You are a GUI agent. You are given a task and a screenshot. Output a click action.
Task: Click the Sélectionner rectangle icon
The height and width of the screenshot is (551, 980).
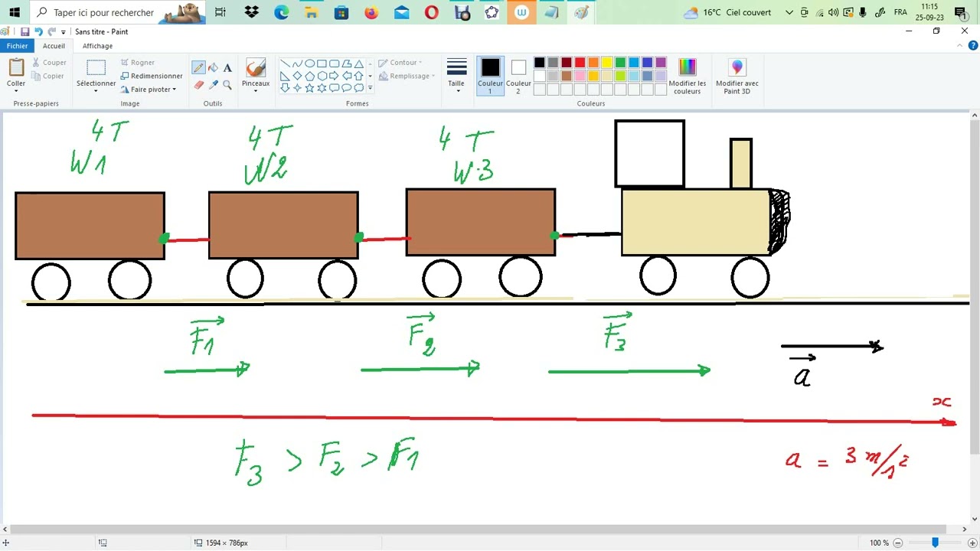(96, 68)
